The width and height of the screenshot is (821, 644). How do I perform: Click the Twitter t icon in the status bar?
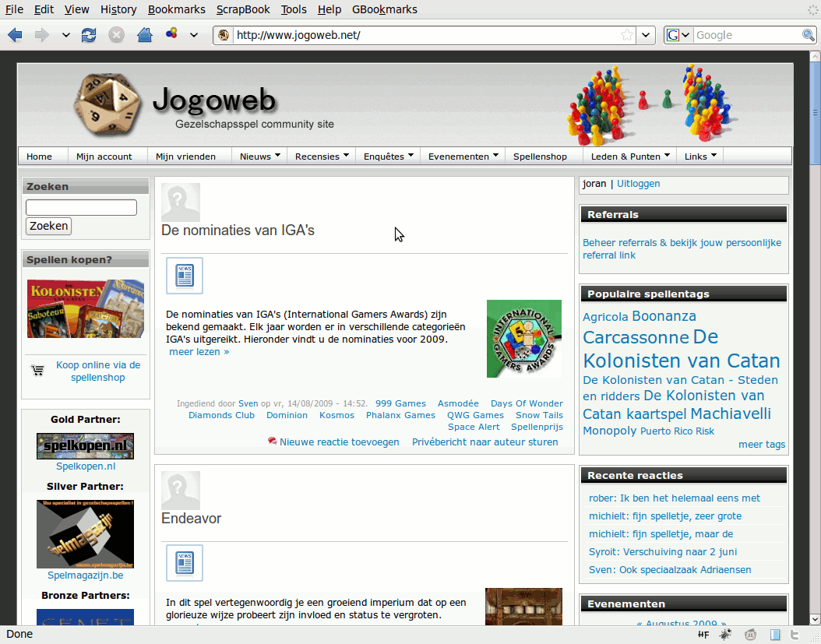pyautogui.click(x=795, y=635)
